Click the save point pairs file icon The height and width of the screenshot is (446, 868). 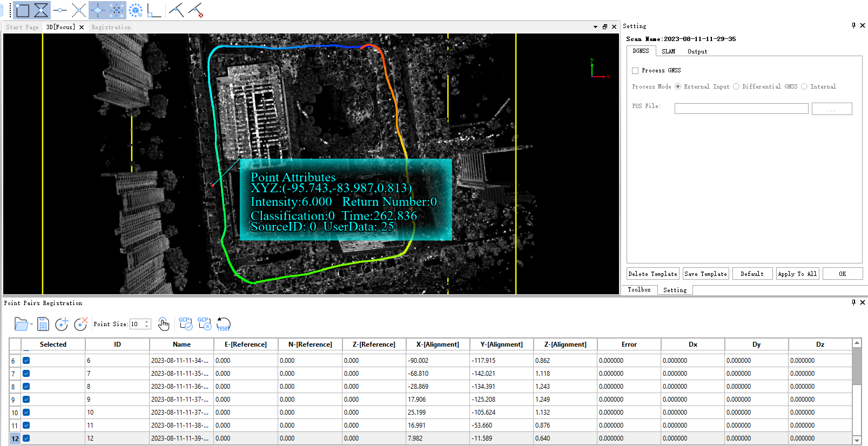point(43,324)
